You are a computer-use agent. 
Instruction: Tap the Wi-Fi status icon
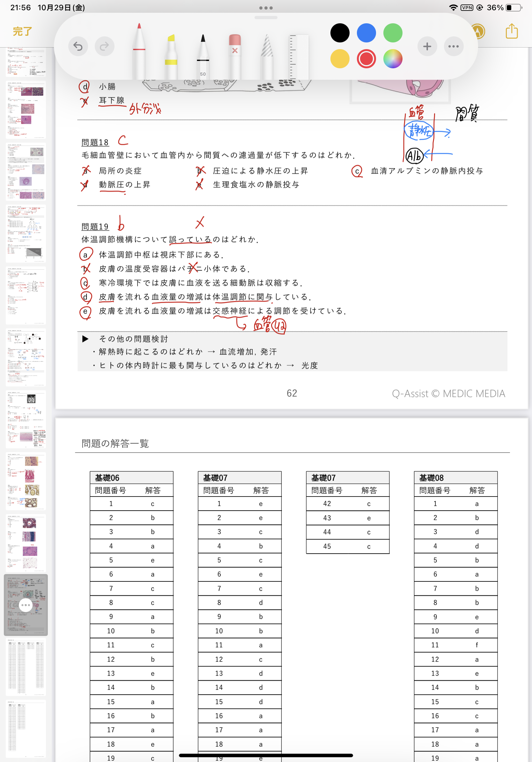click(453, 7)
